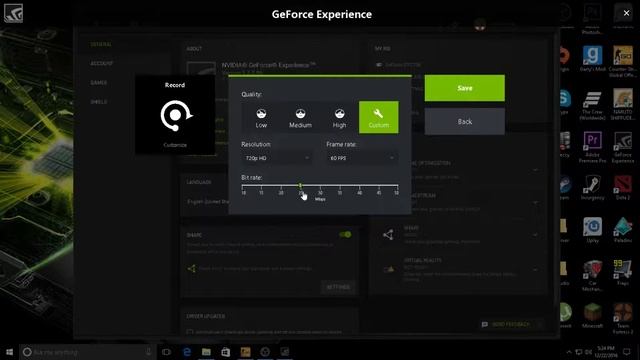Show hidden system tray icons

pos(569,352)
